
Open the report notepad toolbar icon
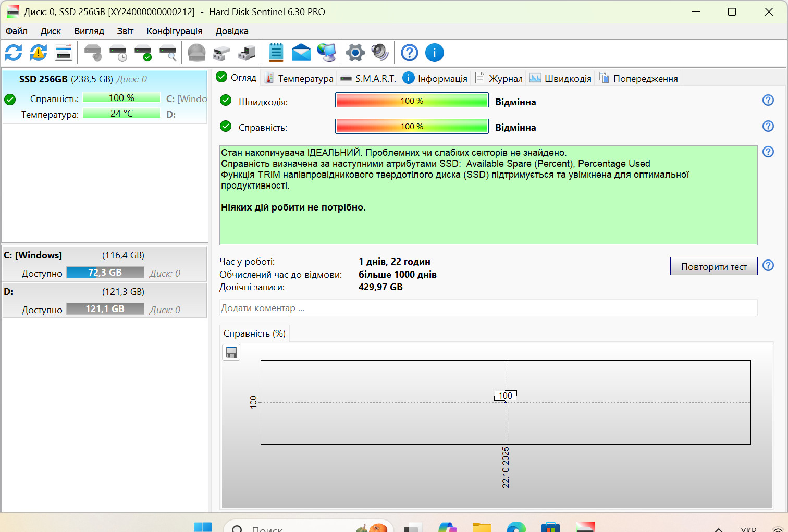tap(276, 53)
